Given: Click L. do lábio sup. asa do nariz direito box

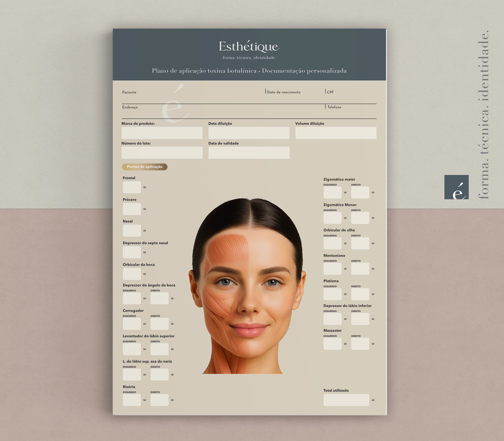Looking at the screenshot, I should (160, 375).
